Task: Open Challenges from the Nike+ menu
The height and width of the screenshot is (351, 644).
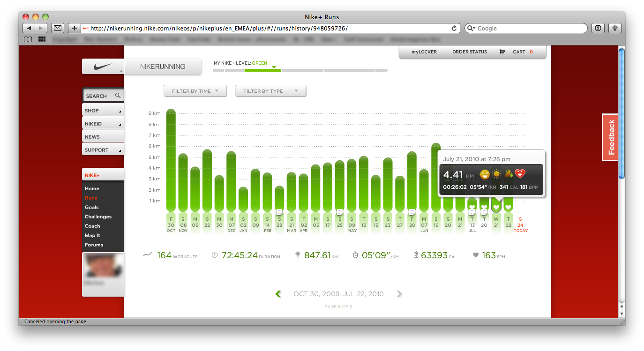Action: point(98,217)
